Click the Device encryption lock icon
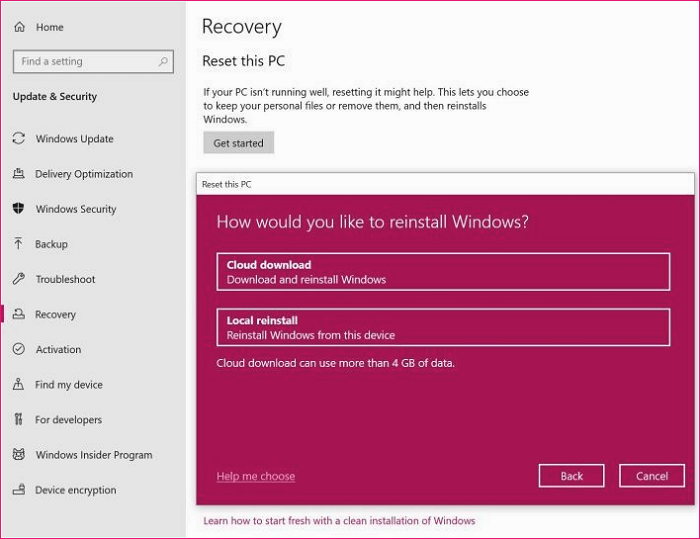700x539 pixels. coord(18,489)
